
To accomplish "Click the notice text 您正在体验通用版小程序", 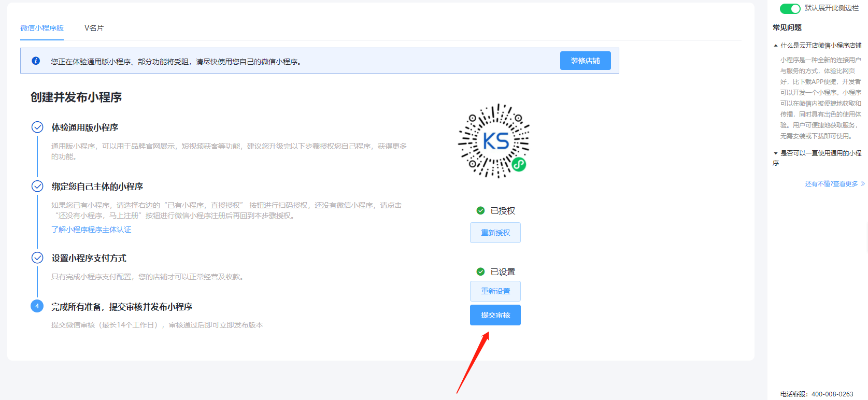I will [x=176, y=62].
